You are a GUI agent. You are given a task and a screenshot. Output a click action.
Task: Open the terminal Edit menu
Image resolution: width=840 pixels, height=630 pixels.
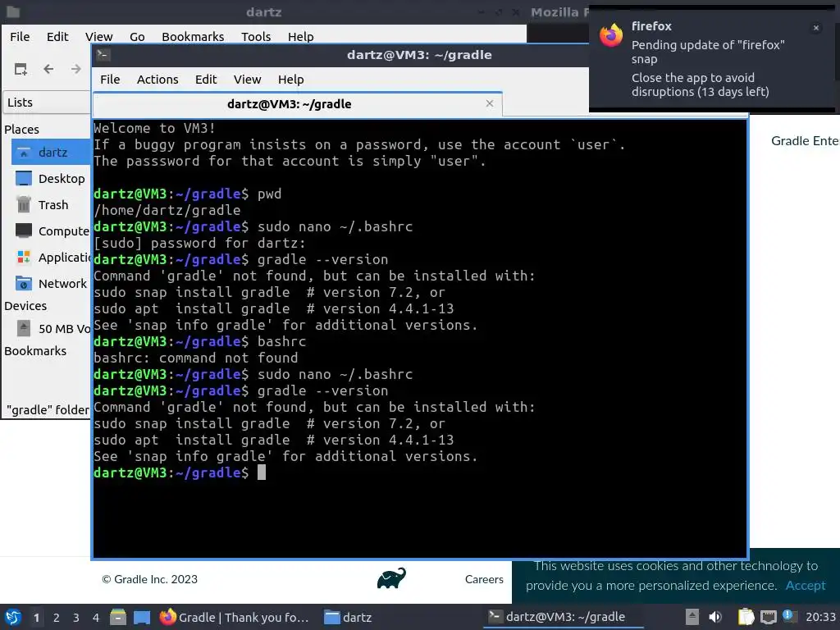click(x=206, y=80)
